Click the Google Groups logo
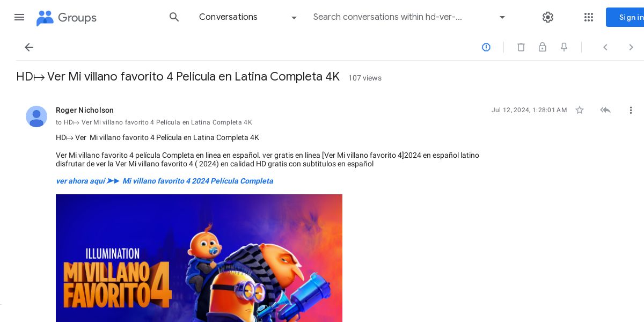This screenshot has width=644, height=322. (66, 18)
